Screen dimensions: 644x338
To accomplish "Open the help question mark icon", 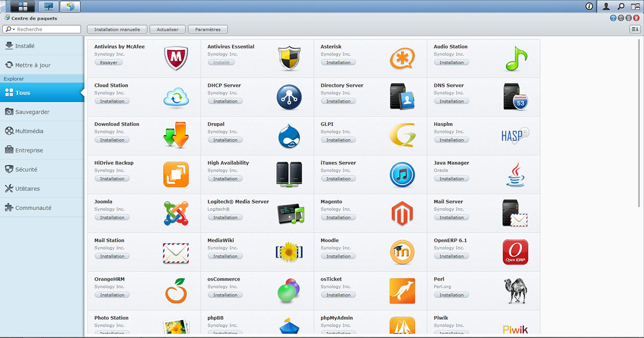I will 613,18.
